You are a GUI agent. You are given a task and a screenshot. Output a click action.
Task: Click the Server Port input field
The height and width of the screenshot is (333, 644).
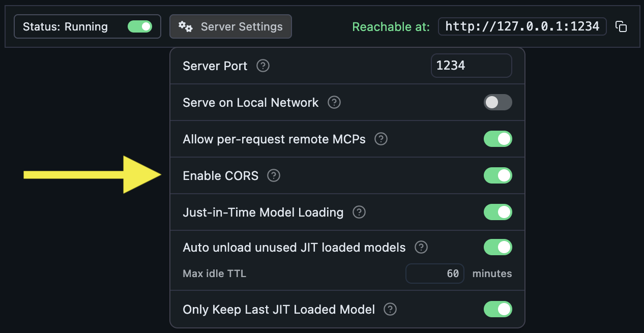tap(471, 66)
